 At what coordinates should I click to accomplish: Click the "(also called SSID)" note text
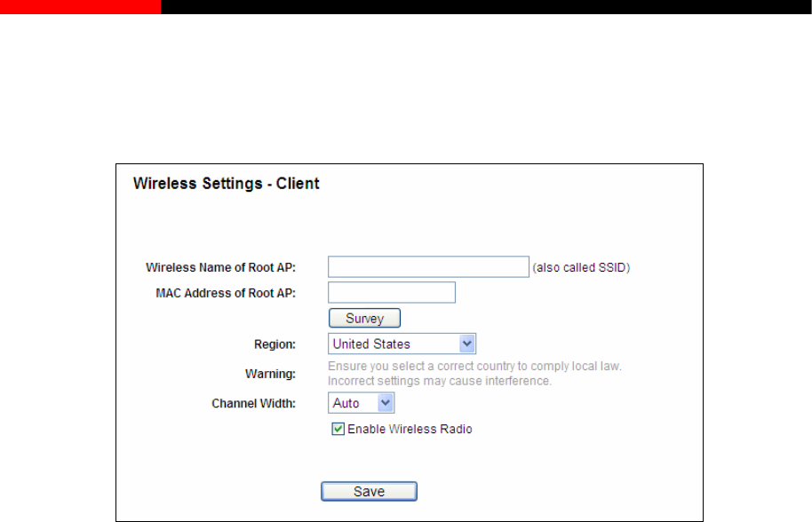(581, 267)
